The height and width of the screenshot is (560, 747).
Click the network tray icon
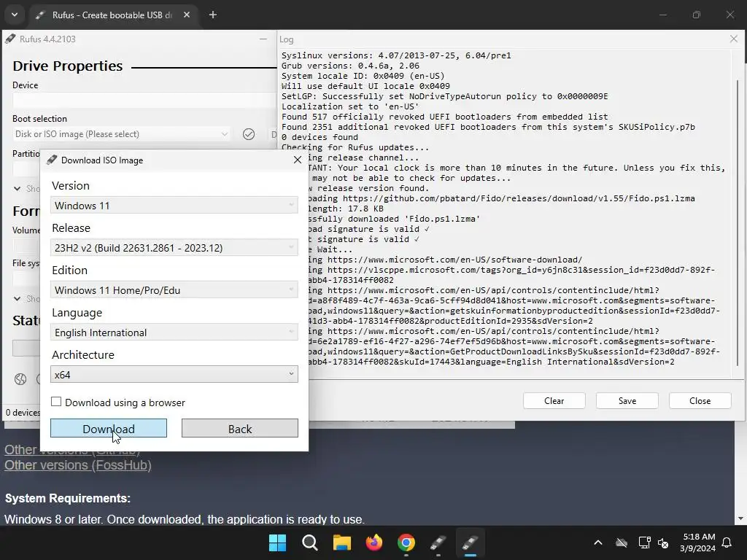pyautogui.click(x=644, y=542)
